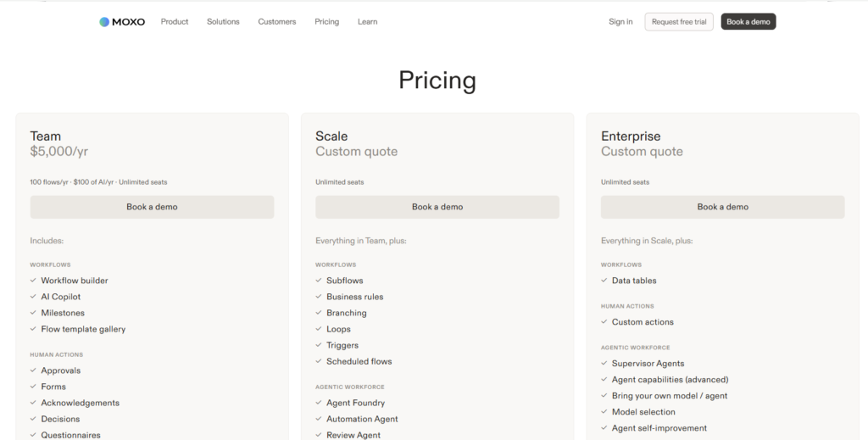Viewport: 868px width, 440px height.
Task: Click the Scheduled flows feature
Action: click(359, 361)
